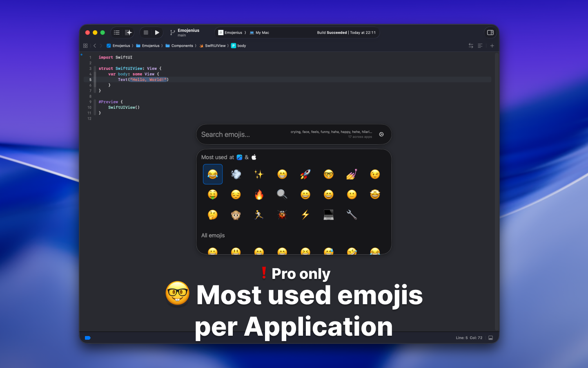Pick the lightning bolt emoji
Image resolution: width=588 pixels, height=368 pixels.
point(305,215)
